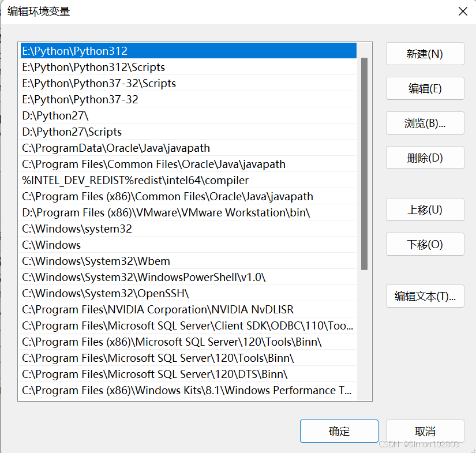This screenshot has width=476, height=453.
Task: Select the E:\Python\Python312 entry
Action: (189, 51)
